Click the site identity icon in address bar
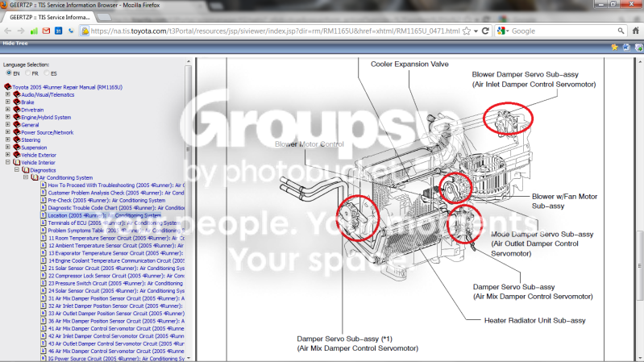644x362 pixels. click(85, 31)
